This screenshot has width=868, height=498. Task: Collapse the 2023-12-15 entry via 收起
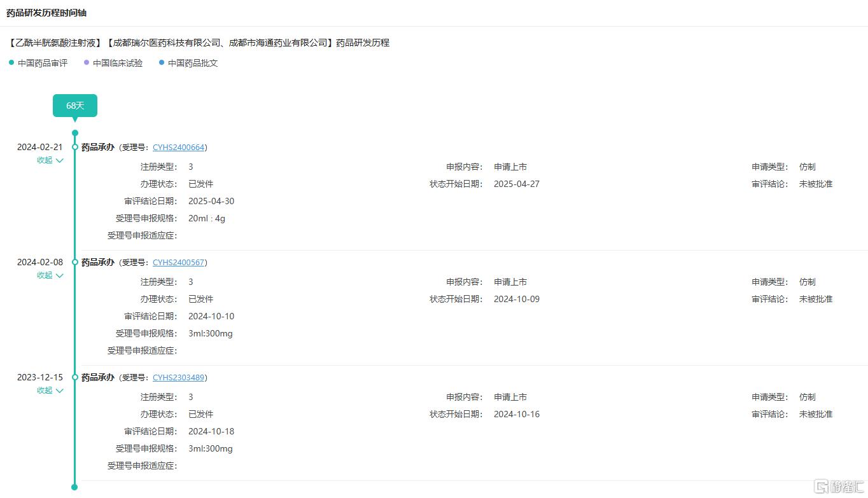click(50, 391)
